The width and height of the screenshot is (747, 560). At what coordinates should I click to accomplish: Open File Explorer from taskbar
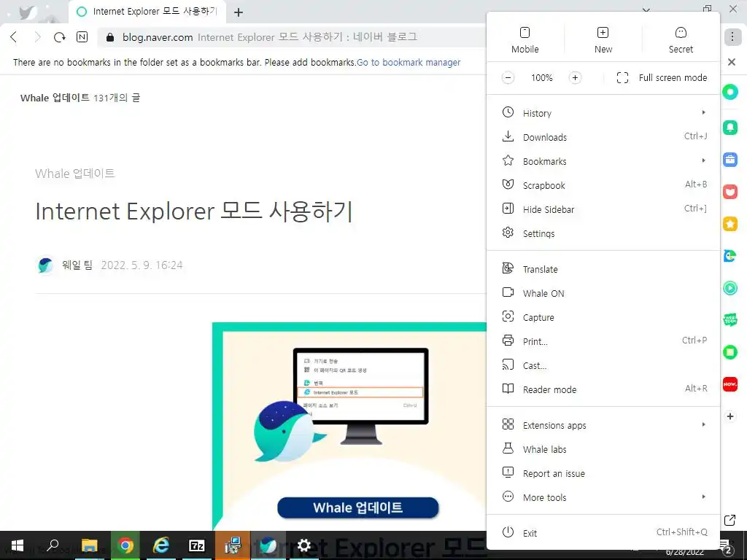(x=89, y=545)
